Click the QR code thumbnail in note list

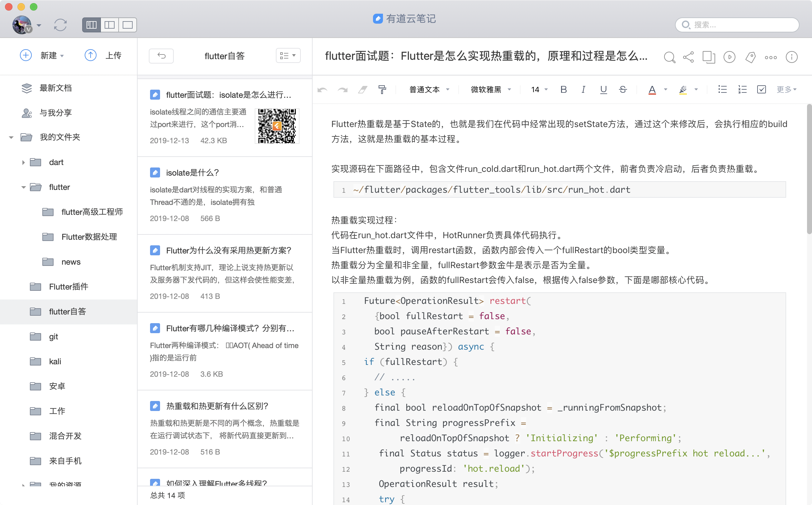tap(277, 126)
